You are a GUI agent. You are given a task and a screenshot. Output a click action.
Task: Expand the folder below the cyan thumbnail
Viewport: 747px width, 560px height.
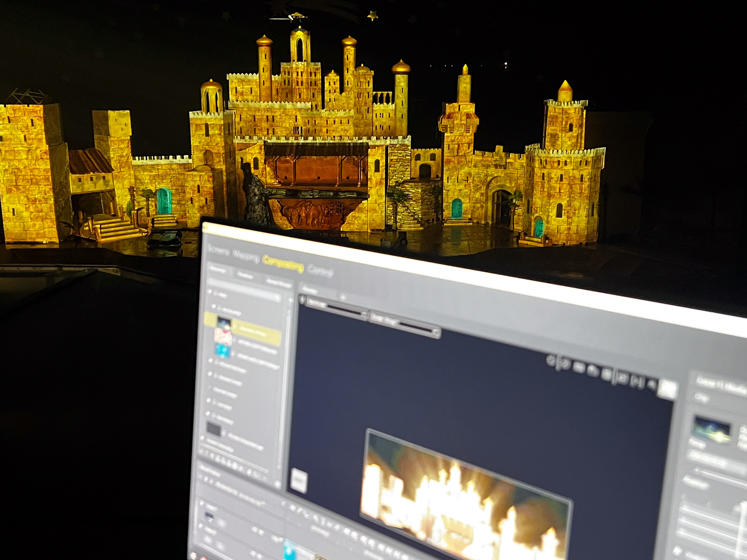pos(210,361)
